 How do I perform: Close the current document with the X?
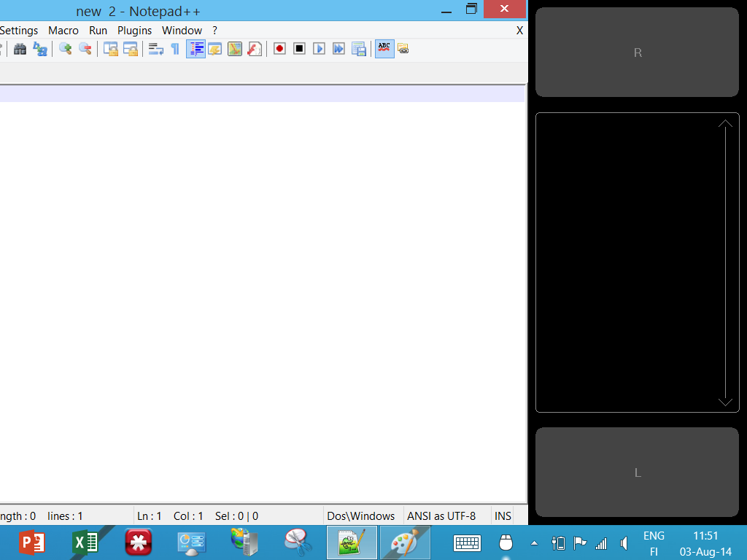tap(519, 31)
